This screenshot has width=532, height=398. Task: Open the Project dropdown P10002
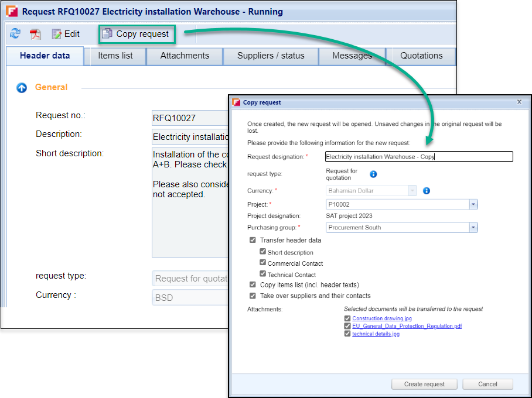tap(473, 204)
